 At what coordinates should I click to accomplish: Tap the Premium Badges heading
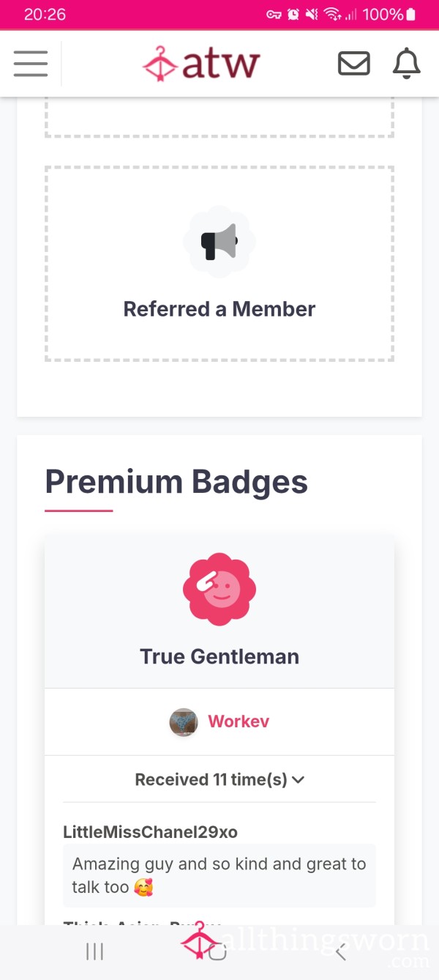pos(176,482)
